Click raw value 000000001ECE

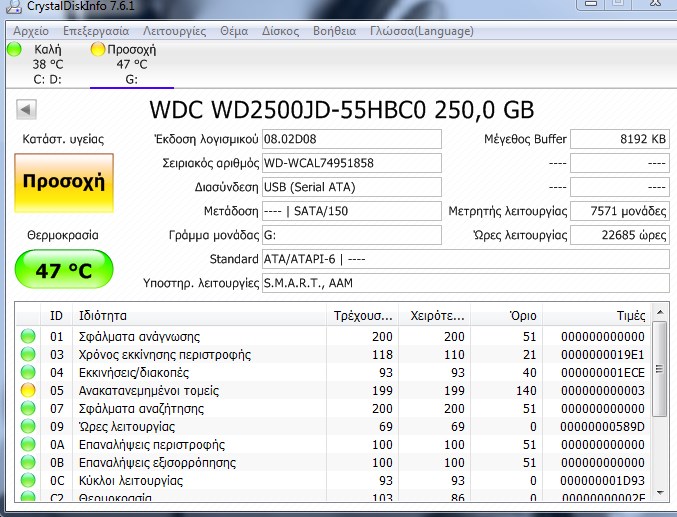[603, 372]
